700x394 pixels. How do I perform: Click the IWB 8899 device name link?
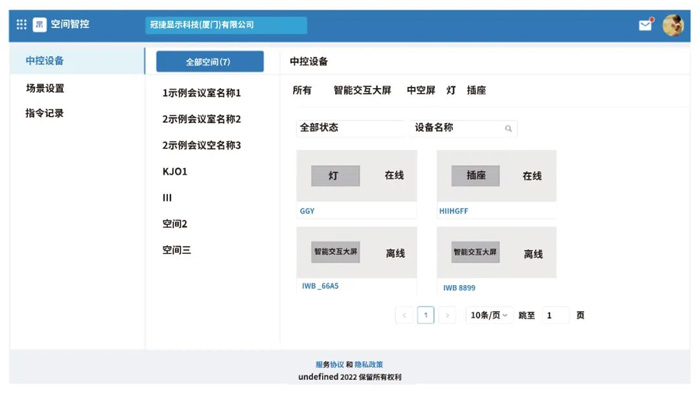click(x=459, y=288)
